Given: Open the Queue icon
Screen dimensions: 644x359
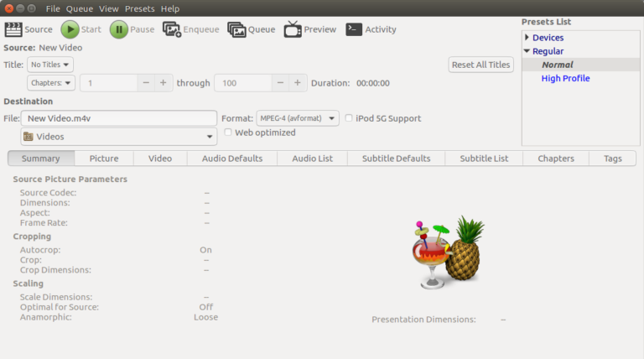Looking at the screenshot, I should [x=236, y=29].
